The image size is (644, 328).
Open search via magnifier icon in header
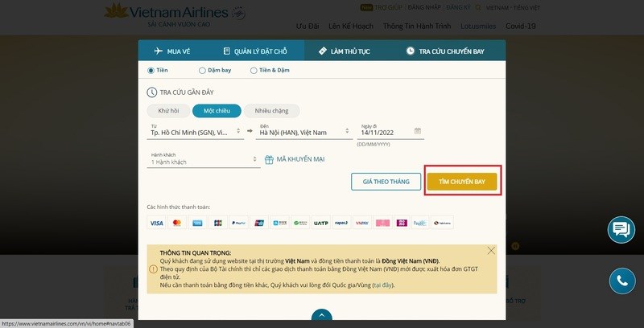tap(478, 7)
